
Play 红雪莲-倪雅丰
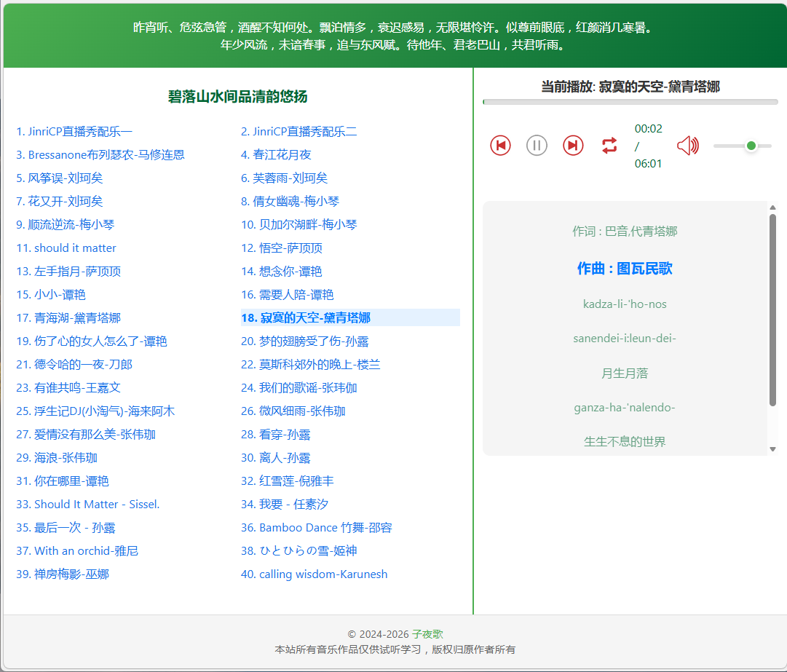click(x=290, y=481)
